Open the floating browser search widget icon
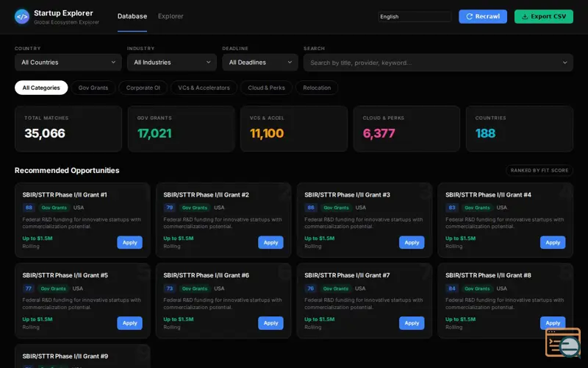 (x=563, y=342)
